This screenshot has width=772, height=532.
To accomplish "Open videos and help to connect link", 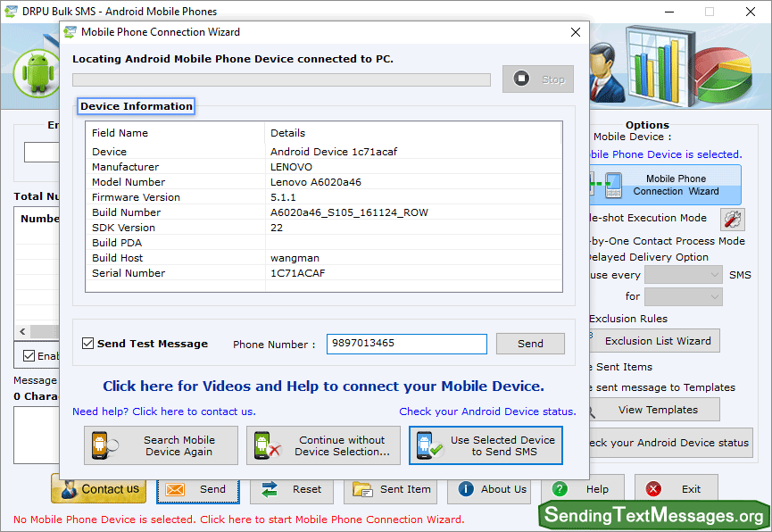I will (323, 387).
